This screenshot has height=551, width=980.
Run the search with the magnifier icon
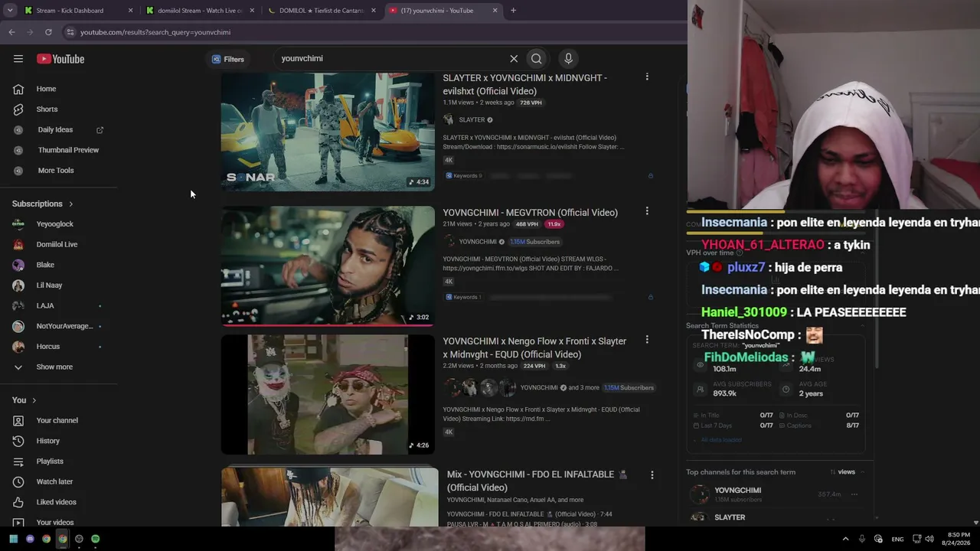pyautogui.click(x=537, y=59)
